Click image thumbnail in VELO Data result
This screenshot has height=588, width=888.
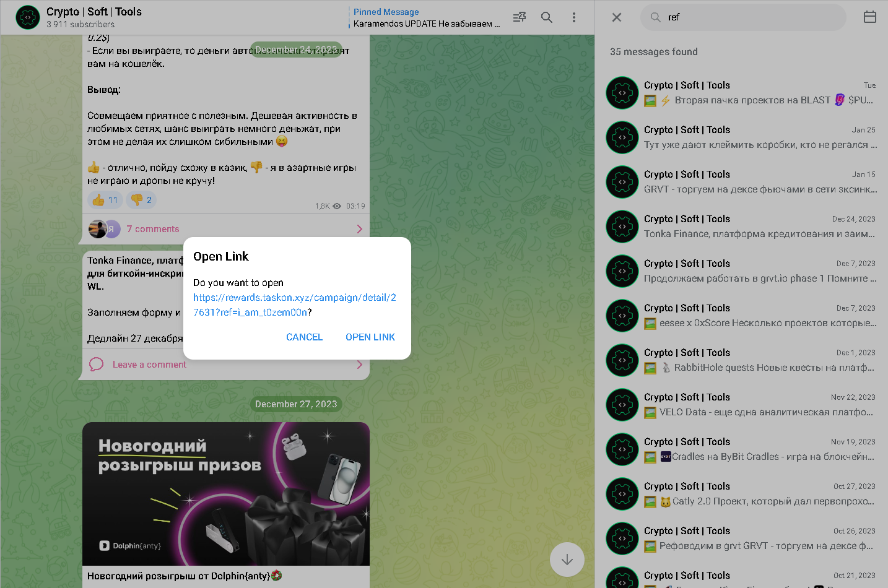click(650, 412)
